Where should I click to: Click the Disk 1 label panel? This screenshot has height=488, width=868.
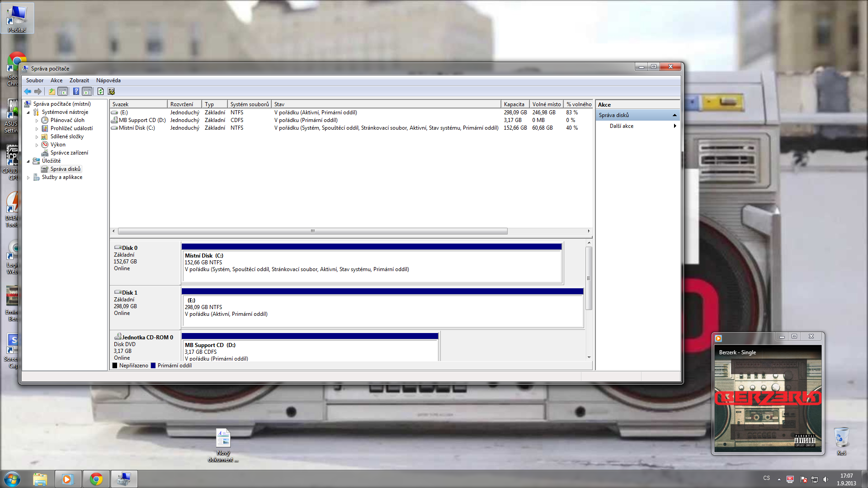coord(145,308)
